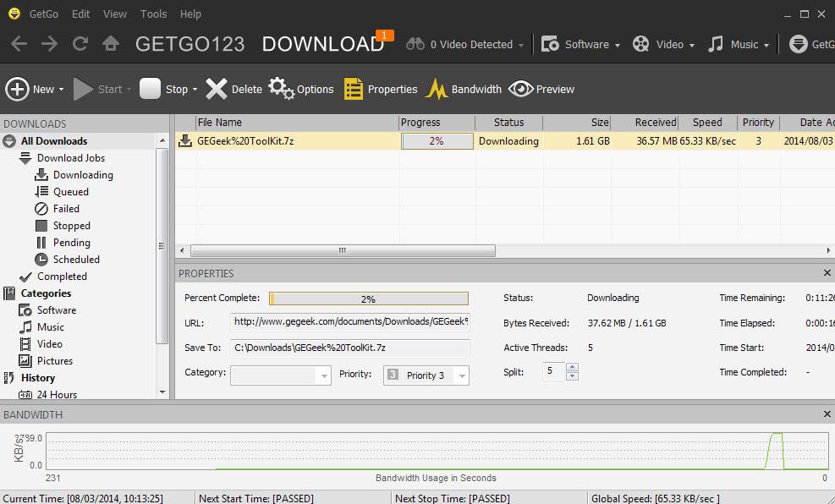Close the Properties panel
The height and width of the screenshot is (504, 835).
pos(827,273)
